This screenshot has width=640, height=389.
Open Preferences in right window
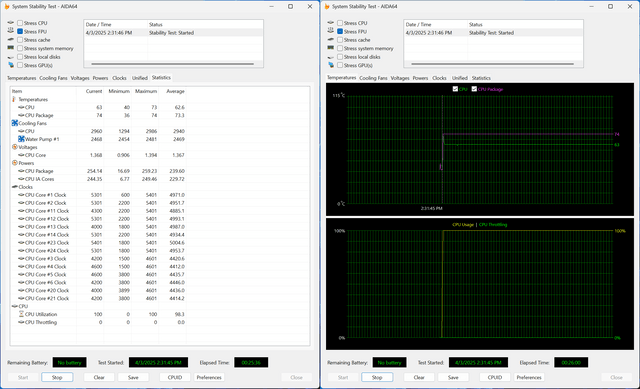pos(529,377)
